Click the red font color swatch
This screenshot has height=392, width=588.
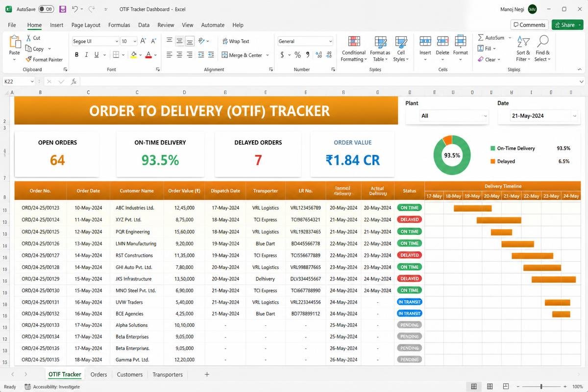coord(148,55)
